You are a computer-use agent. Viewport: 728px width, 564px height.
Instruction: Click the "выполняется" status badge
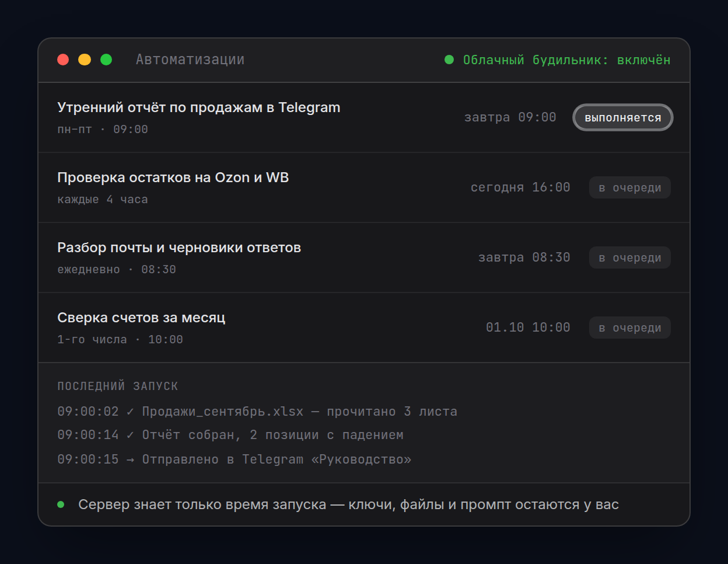[x=623, y=117]
